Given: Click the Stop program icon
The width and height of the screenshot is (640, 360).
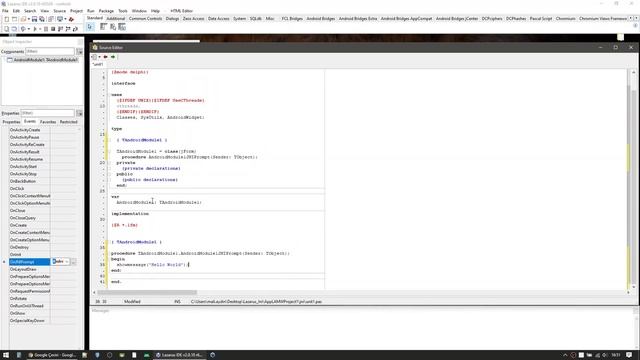Looking at the screenshot, I should tap(53, 29).
